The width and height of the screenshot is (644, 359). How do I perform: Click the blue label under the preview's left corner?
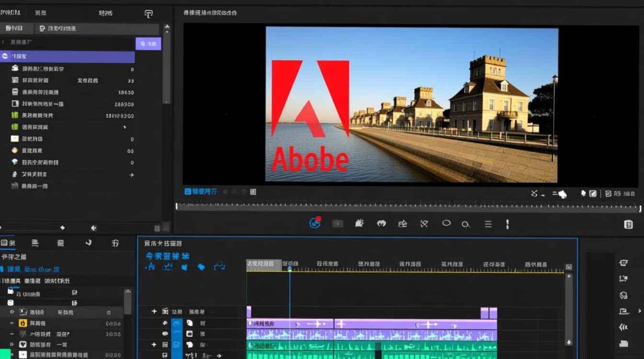coord(201,191)
